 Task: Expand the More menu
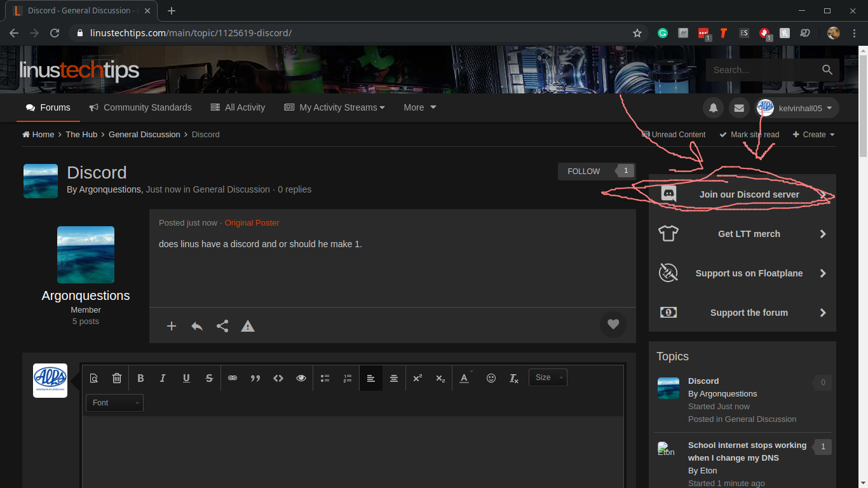(420, 107)
